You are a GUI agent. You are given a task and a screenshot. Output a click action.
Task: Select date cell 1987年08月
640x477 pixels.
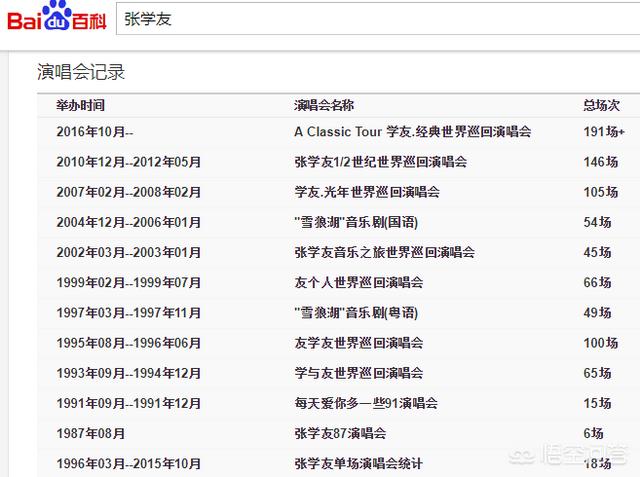click(91, 434)
